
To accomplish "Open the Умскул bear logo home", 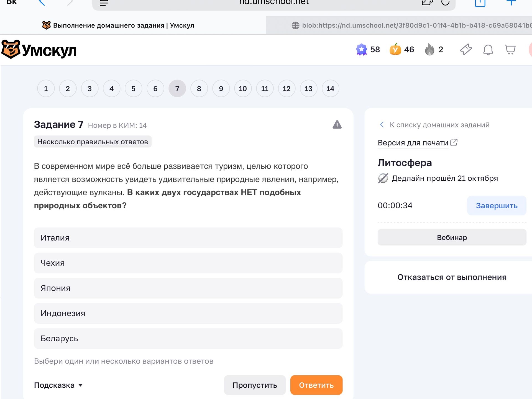I will point(39,50).
